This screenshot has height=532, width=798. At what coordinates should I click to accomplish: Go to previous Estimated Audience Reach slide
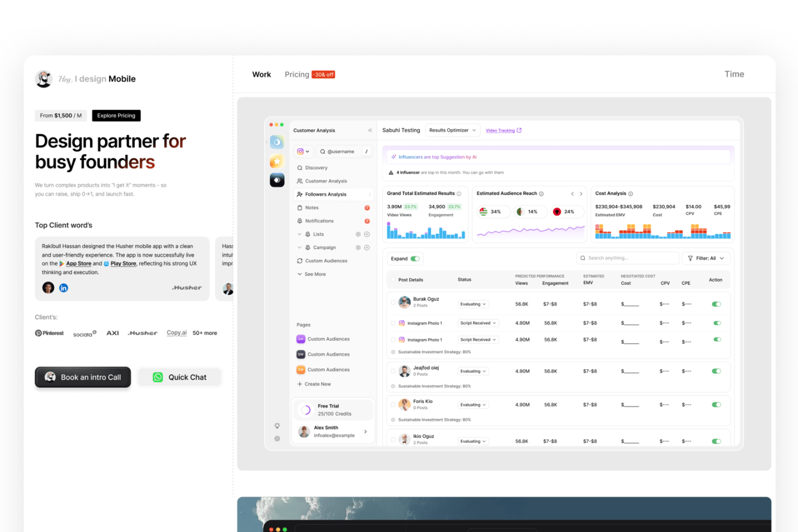(x=572, y=193)
